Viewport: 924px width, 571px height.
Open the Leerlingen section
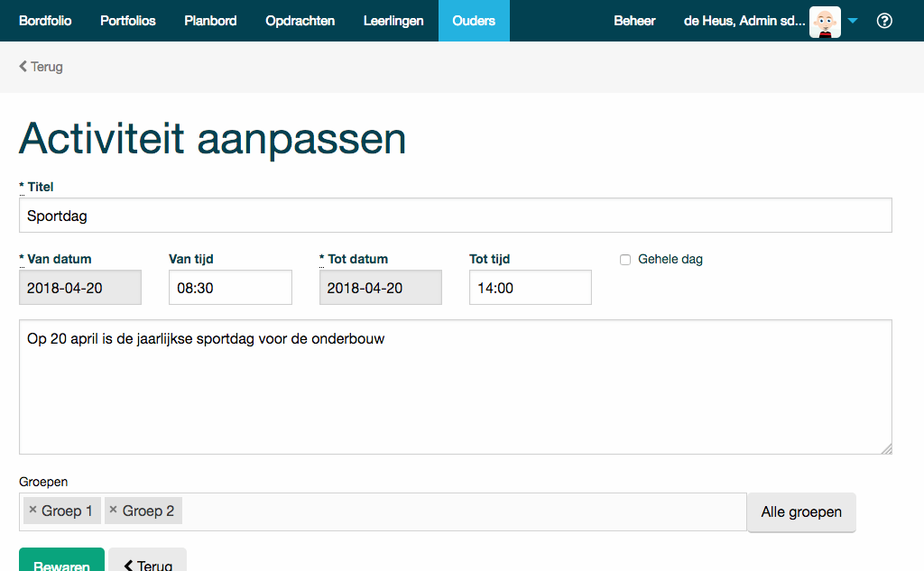click(x=393, y=21)
